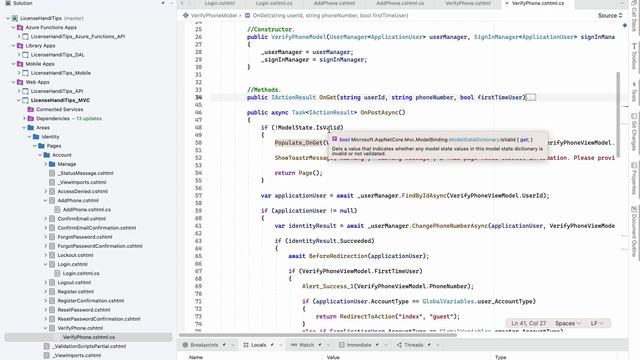Click the Ln 41, Col 27 indicator
Image resolution: width=640 pixels, height=360 pixels.
(x=529, y=323)
